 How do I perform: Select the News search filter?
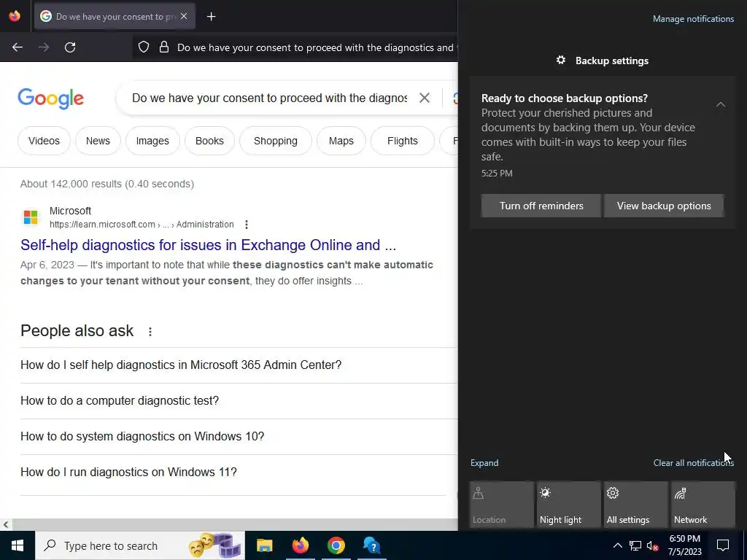click(98, 141)
